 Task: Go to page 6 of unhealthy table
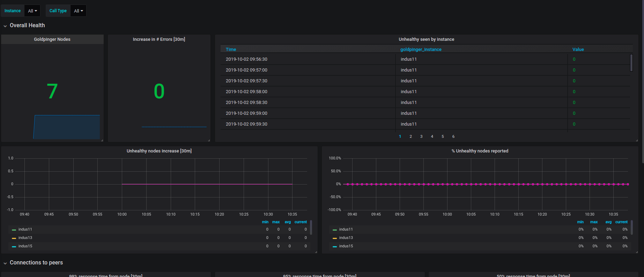tap(453, 136)
